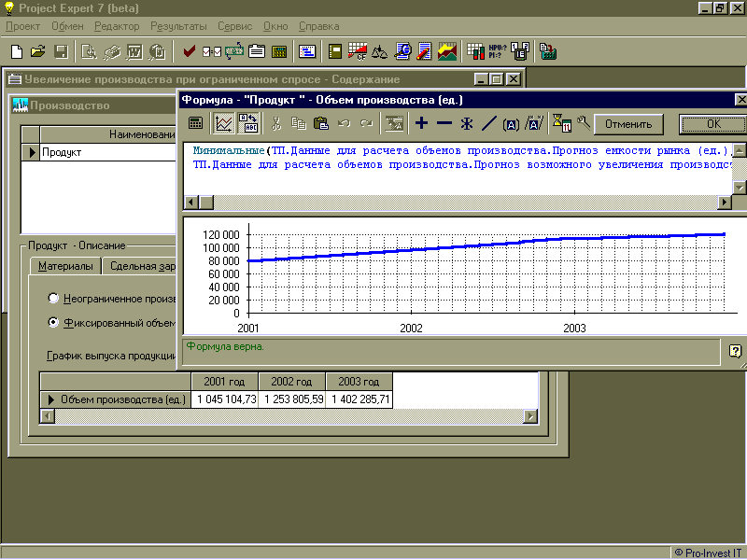Viewport: 747px width, 560px height.
Task: Insert the plus operator into formula
Action: point(422,124)
